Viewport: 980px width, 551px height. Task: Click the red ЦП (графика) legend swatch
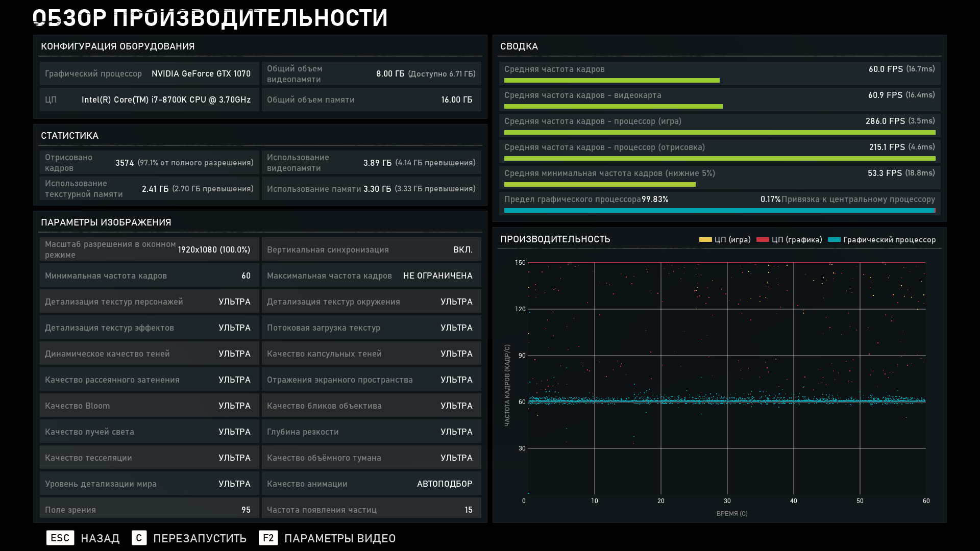[x=763, y=240]
